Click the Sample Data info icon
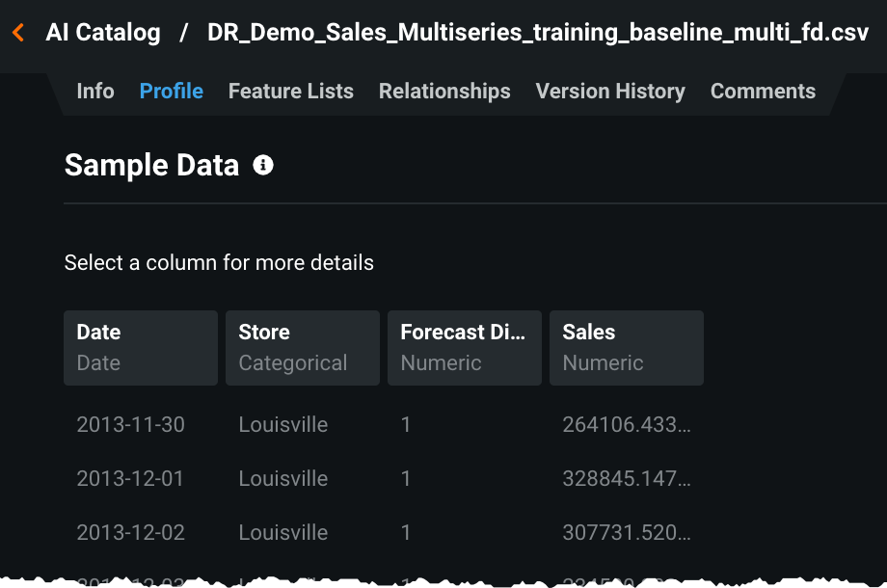 pyautogui.click(x=263, y=165)
